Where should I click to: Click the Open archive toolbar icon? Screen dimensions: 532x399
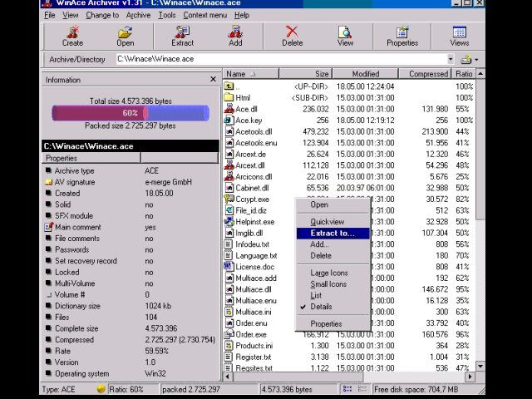click(125, 32)
